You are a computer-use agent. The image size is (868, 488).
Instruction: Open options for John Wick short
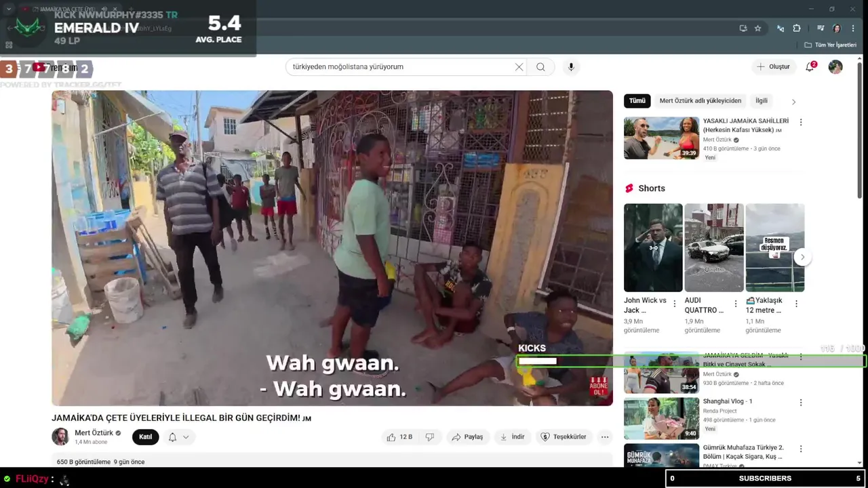tap(674, 304)
